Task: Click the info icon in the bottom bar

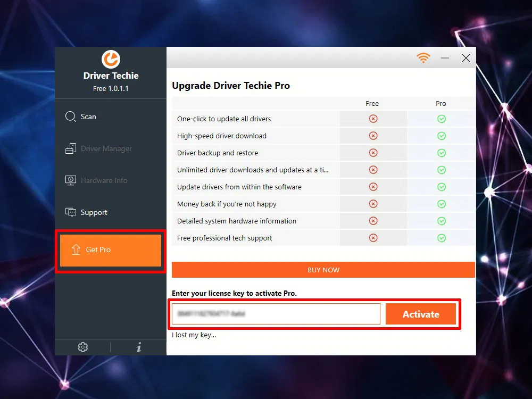Action: 139,347
